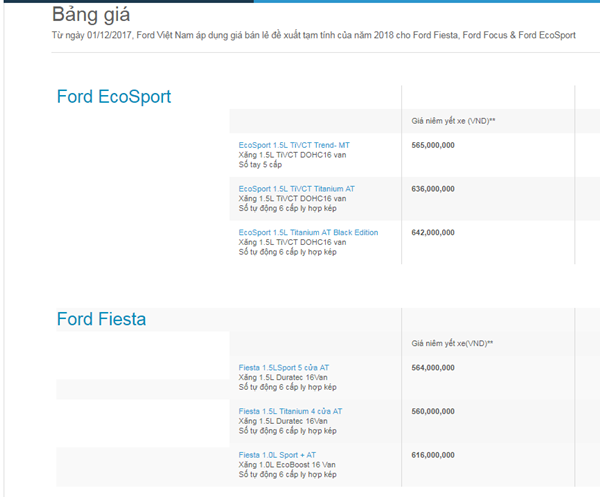This screenshot has height=497, width=600.
Task: Click the "Xăng 1.0L EcoBoost 16 Van" engine text
Action: click(x=287, y=465)
